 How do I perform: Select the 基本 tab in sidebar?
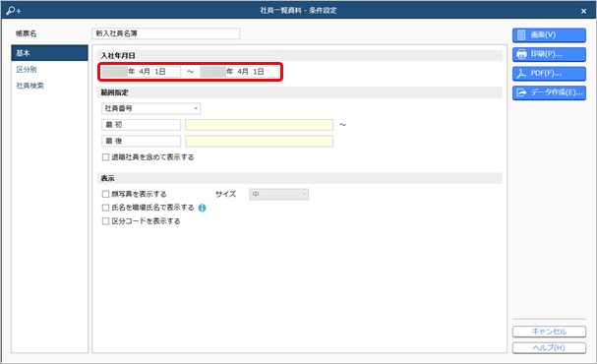pyautogui.click(x=49, y=53)
